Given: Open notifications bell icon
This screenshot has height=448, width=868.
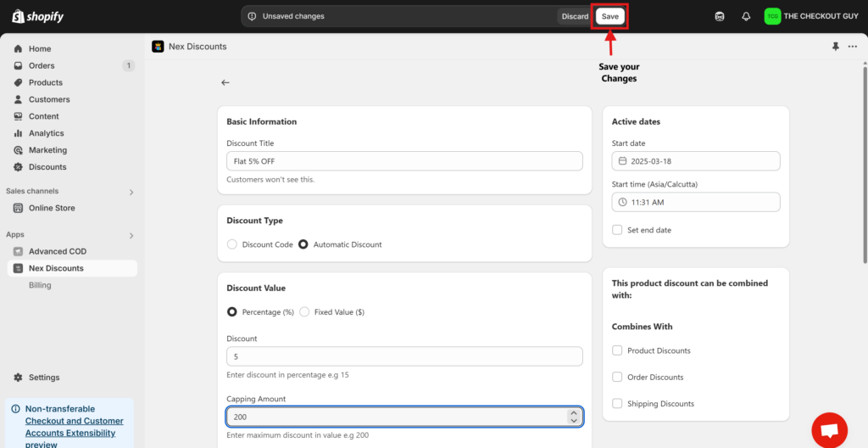Looking at the screenshot, I should (x=746, y=16).
